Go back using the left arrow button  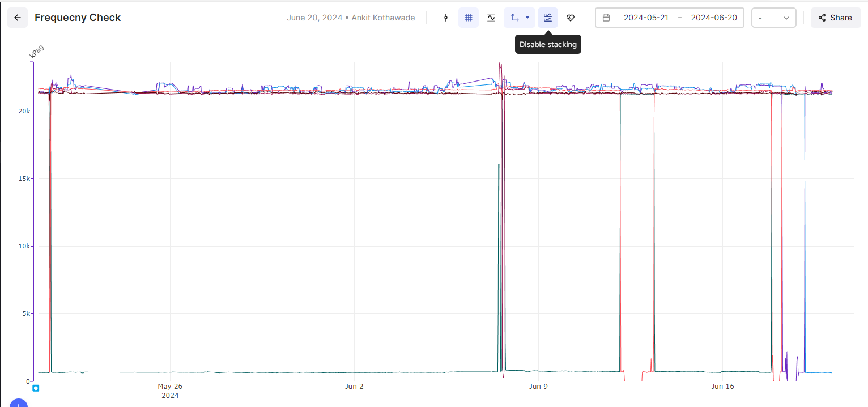tap(18, 18)
